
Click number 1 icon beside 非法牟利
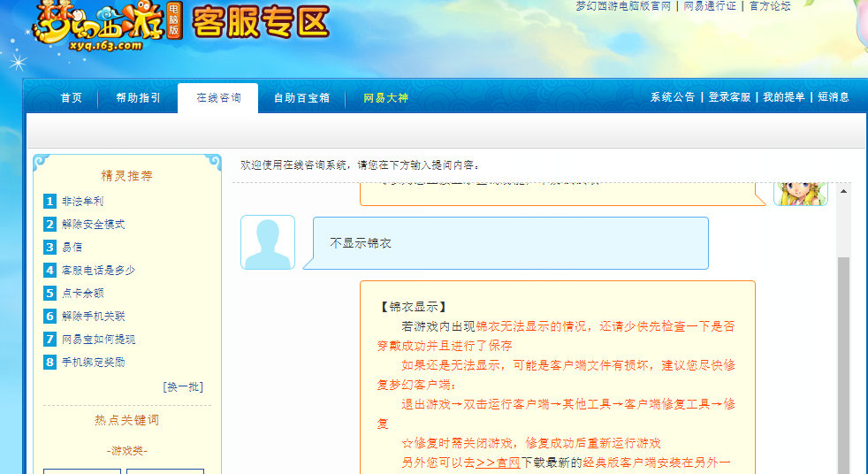49,201
